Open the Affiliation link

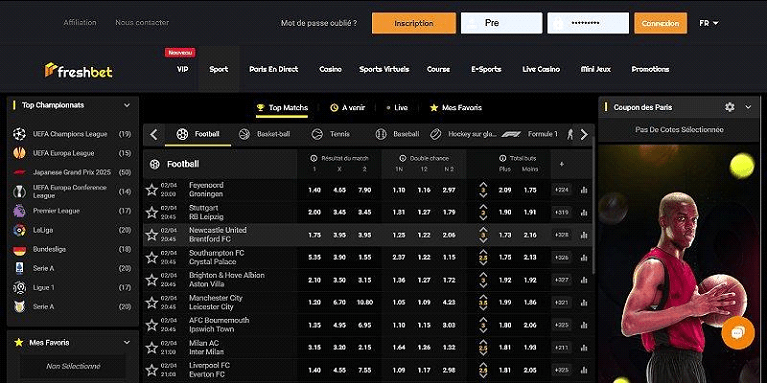point(80,23)
